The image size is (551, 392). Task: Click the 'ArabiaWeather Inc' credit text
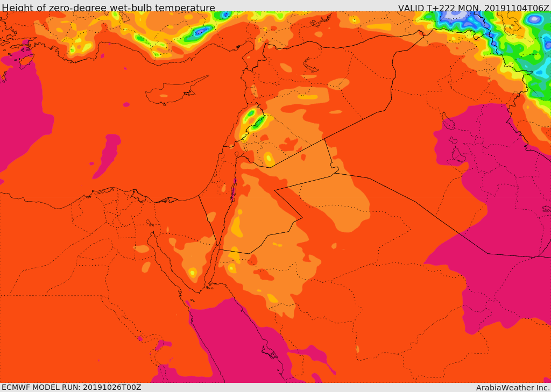click(513, 388)
